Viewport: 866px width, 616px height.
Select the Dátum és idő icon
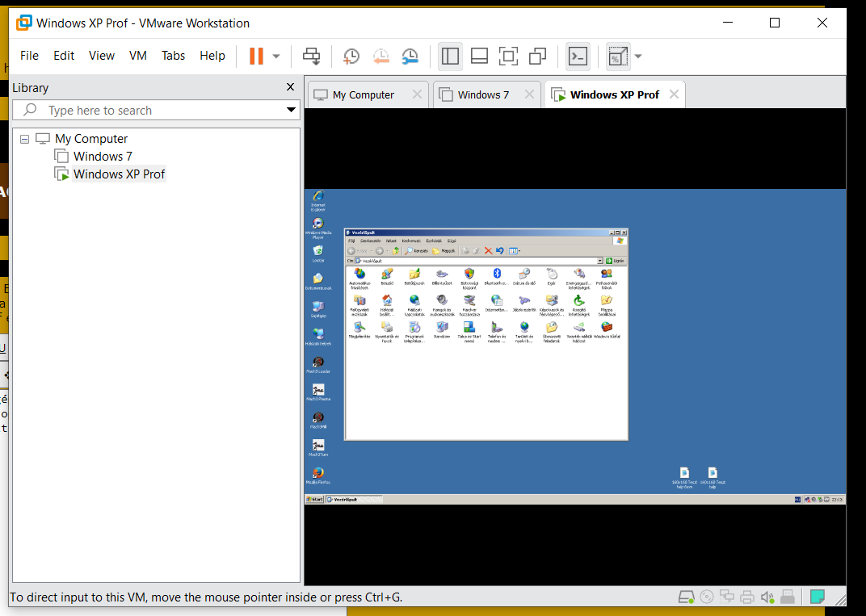(524, 277)
